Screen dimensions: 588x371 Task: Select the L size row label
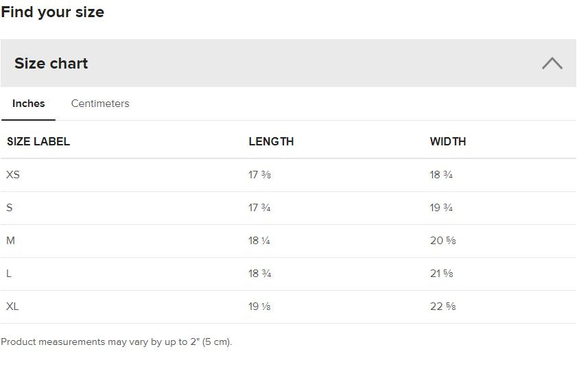9,274
